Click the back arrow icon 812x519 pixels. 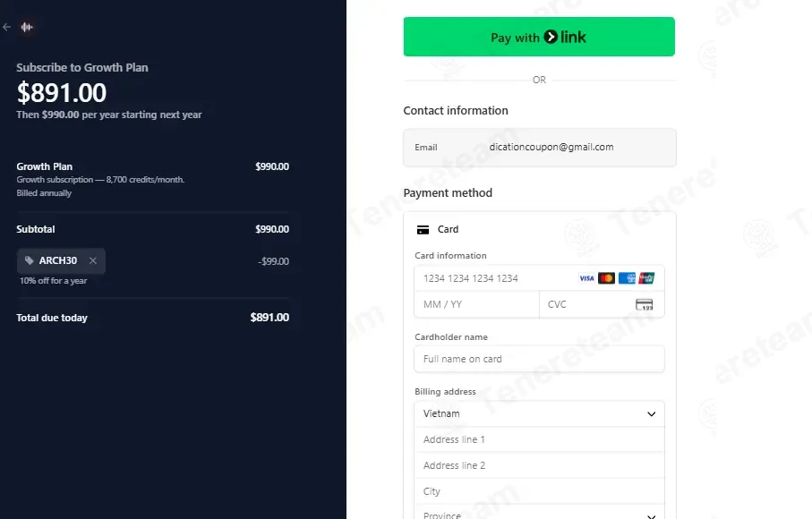click(x=7, y=27)
